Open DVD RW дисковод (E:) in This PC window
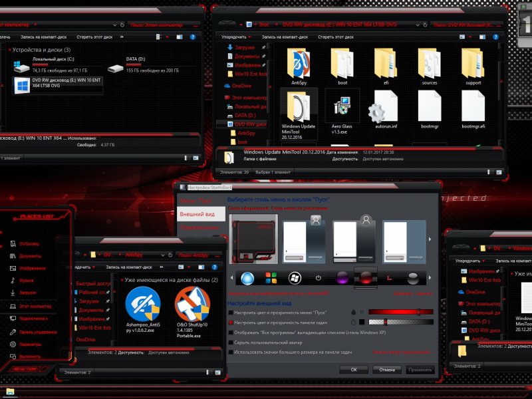532x399 pixels. coord(58,85)
